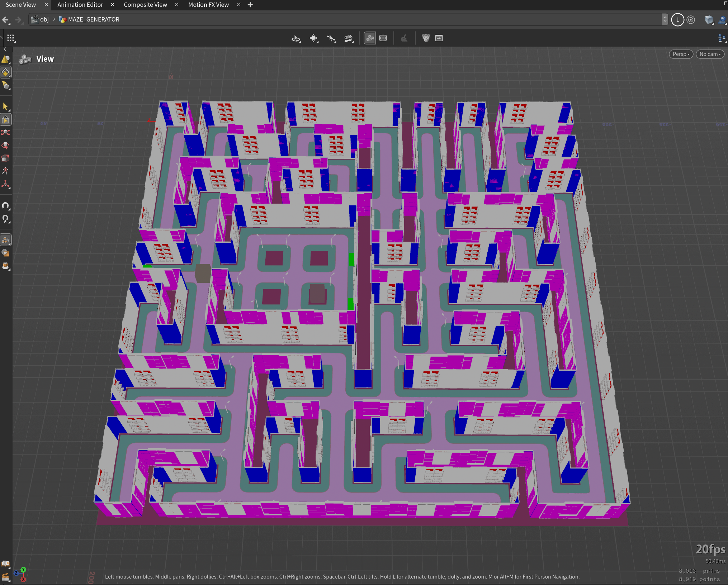Pick the Look-at axis view tool
This screenshot has height=585, width=728.
pyautogui.click(x=331, y=38)
